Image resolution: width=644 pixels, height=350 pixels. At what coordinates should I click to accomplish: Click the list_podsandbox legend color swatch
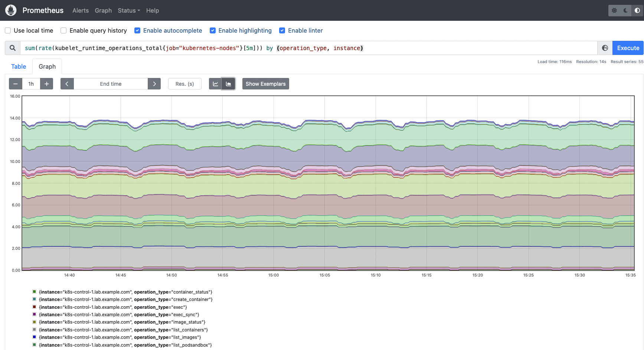coord(34,345)
